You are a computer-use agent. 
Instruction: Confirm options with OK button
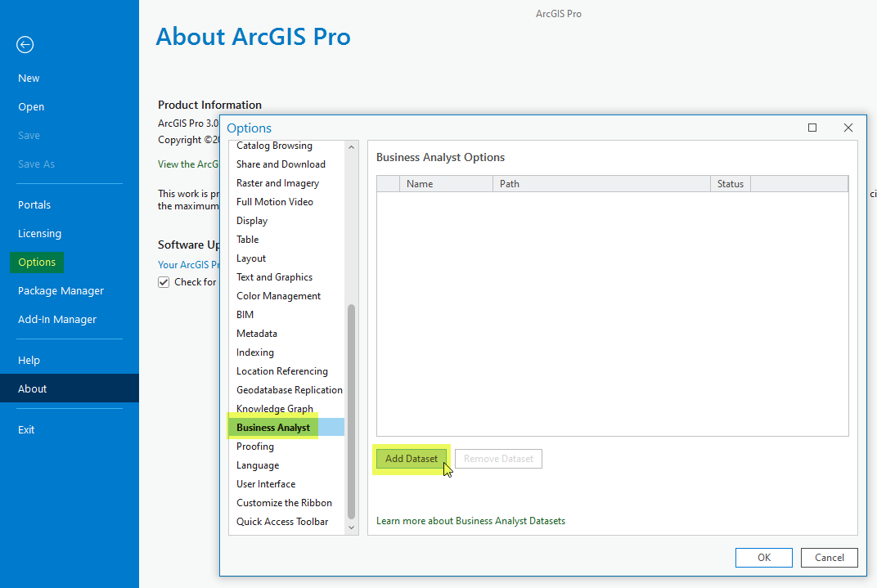click(x=764, y=557)
